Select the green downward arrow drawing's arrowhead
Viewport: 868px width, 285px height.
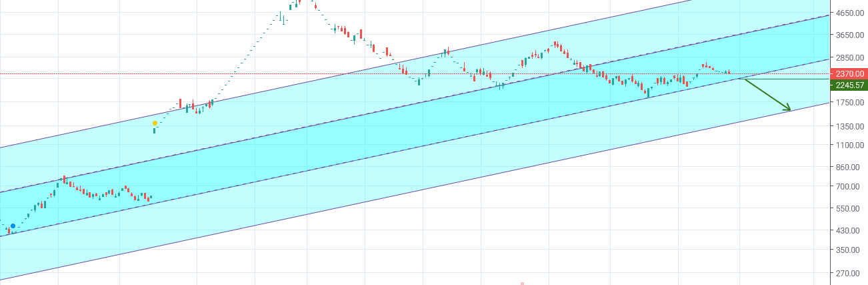(x=787, y=107)
